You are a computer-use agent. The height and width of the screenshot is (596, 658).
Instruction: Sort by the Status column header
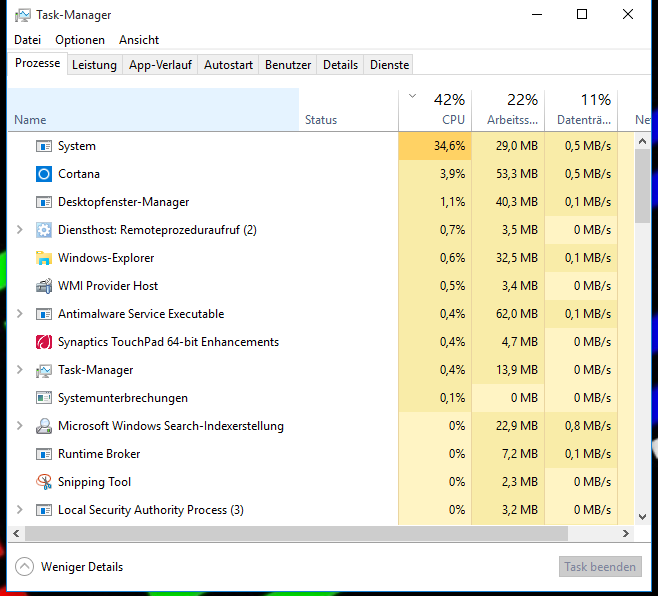click(x=349, y=110)
